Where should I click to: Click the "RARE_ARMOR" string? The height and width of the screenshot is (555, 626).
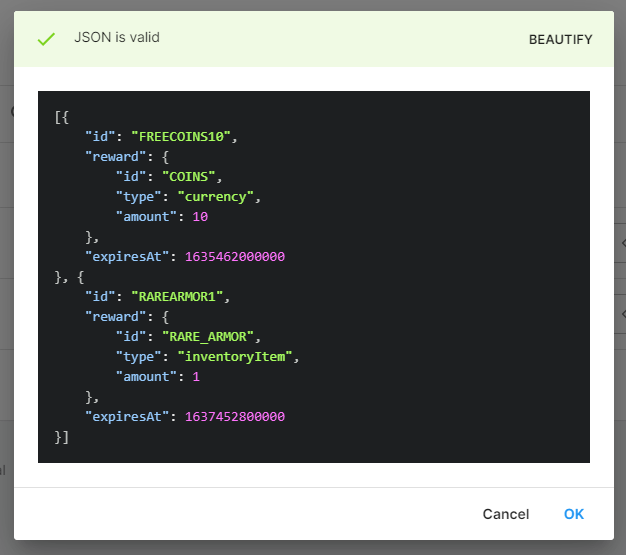coord(213,336)
